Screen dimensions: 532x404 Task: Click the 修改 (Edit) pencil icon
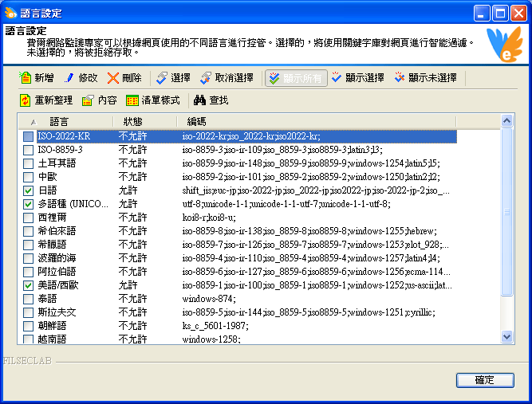coord(69,78)
